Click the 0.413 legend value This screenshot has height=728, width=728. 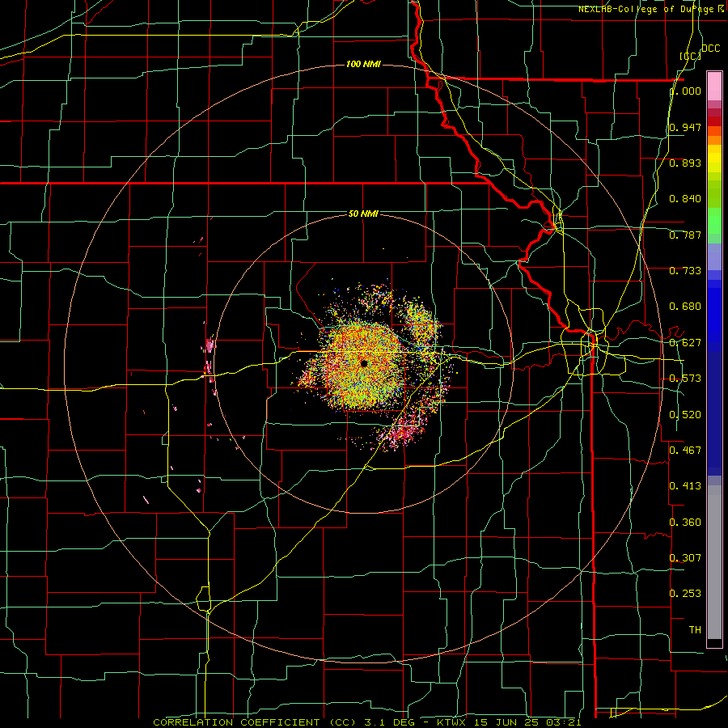point(685,486)
